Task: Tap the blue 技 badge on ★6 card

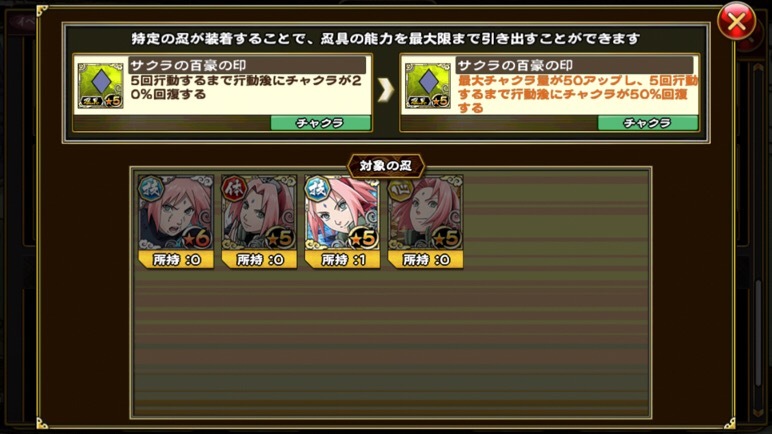Action: (150, 189)
